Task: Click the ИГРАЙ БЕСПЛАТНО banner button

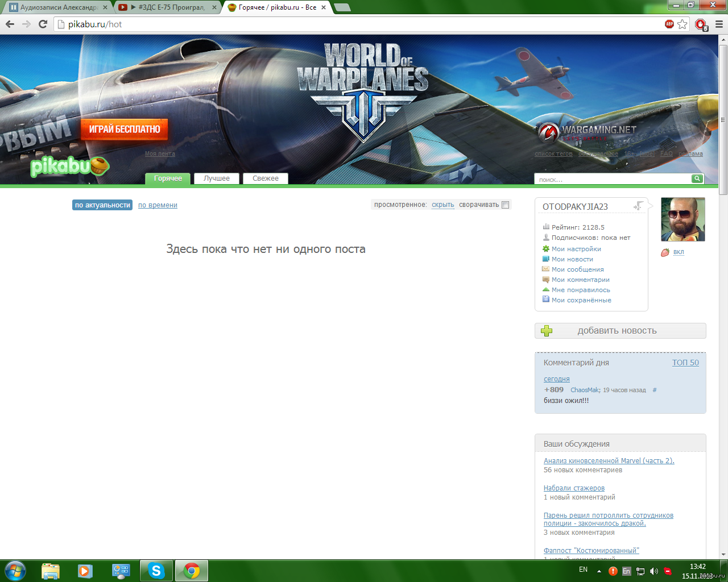Action: tap(125, 129)
